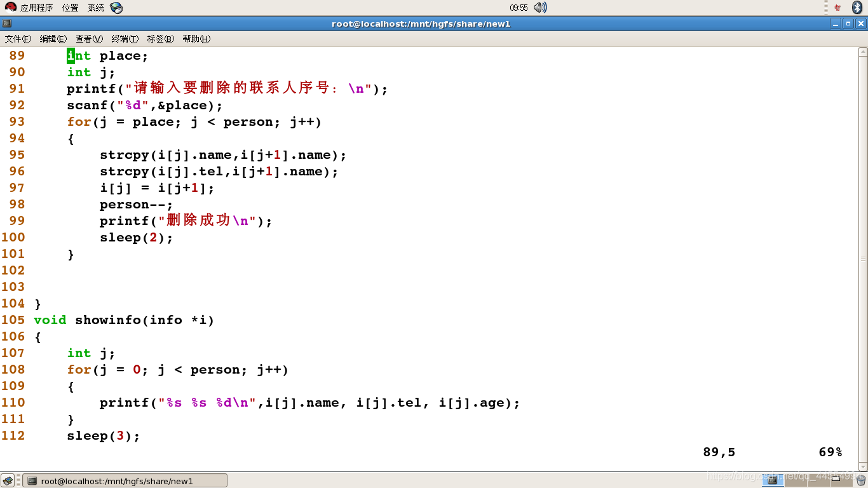
Task: Click the terminal window menu icon in title bar
Action: click(6, 24)
